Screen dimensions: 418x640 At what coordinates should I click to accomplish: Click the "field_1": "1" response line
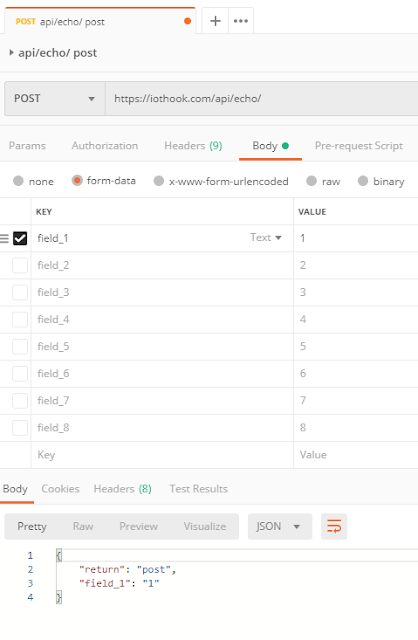click(x=119, y=583)
